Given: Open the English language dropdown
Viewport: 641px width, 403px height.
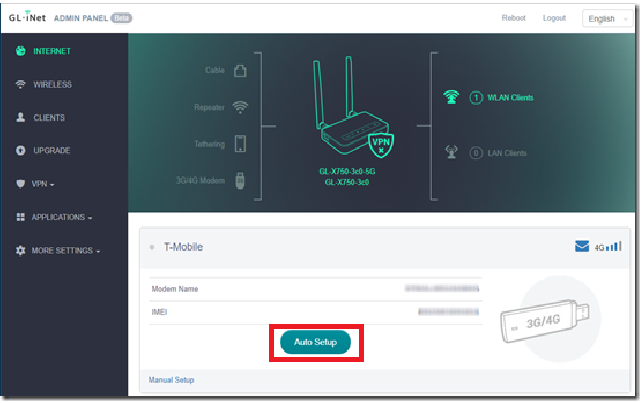Looking at the screenshot, I should pyautogui.click(x=607, y=18).
